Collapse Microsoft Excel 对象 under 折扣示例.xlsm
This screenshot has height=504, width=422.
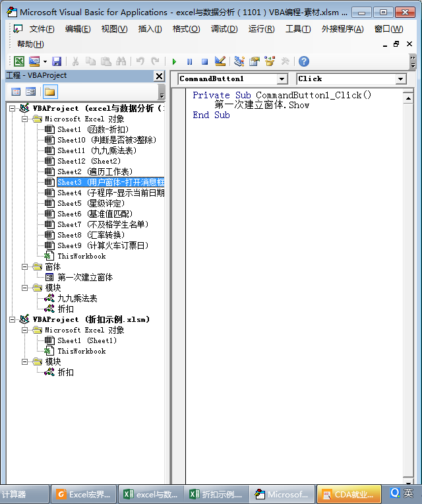pos(25,330)
